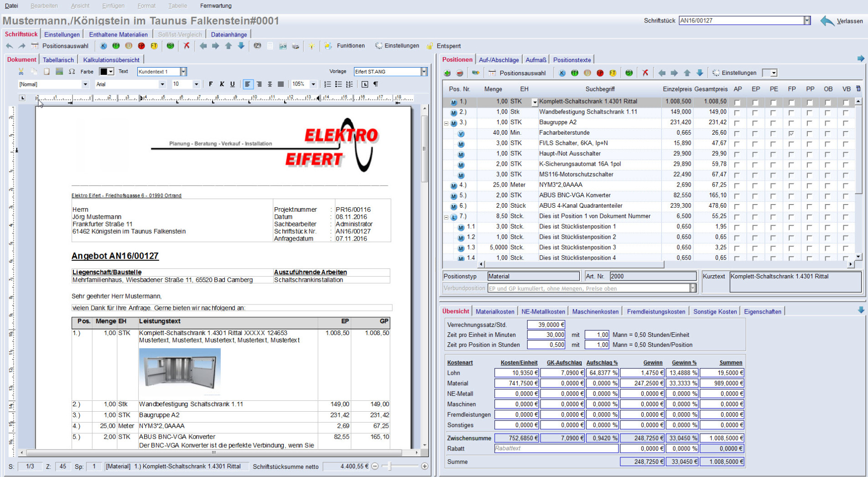Check FP box for MS116-Motorschutzschalter row

tap(791, 175)
